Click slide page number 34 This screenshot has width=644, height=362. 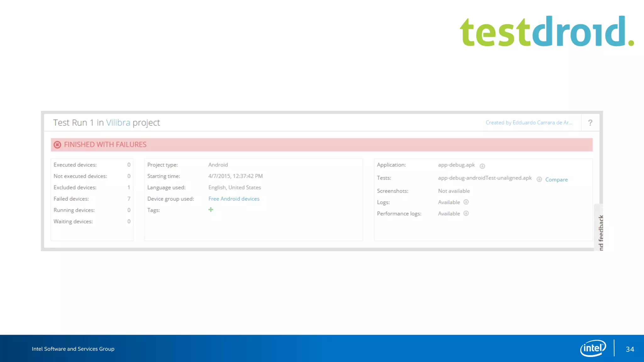coord(630,349)
